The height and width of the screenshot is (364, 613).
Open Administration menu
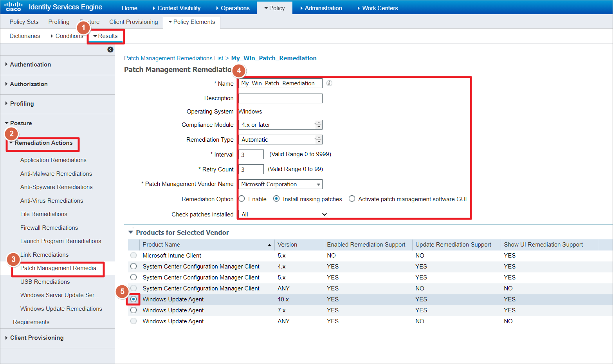pyautogui.click(x=321, y=8)
